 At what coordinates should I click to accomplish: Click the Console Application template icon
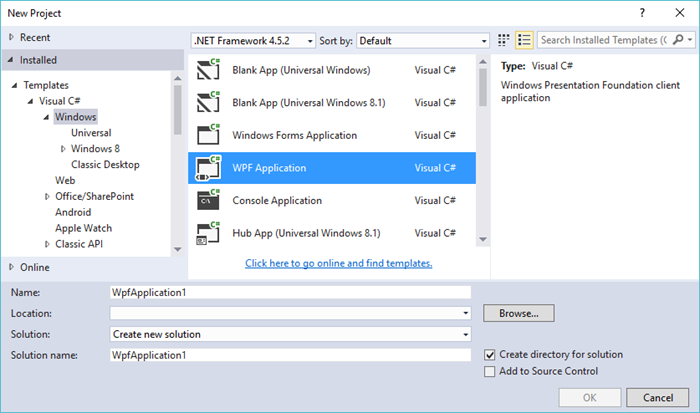pos(208,200)
